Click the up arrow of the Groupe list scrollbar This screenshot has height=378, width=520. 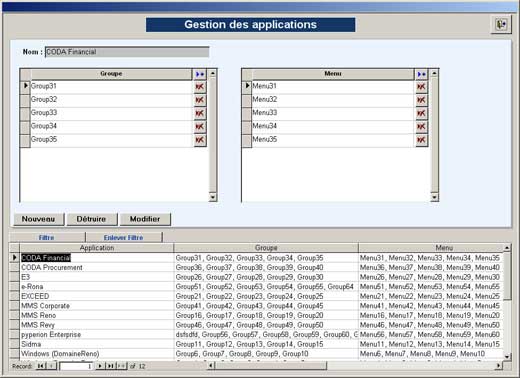(213, 73)
